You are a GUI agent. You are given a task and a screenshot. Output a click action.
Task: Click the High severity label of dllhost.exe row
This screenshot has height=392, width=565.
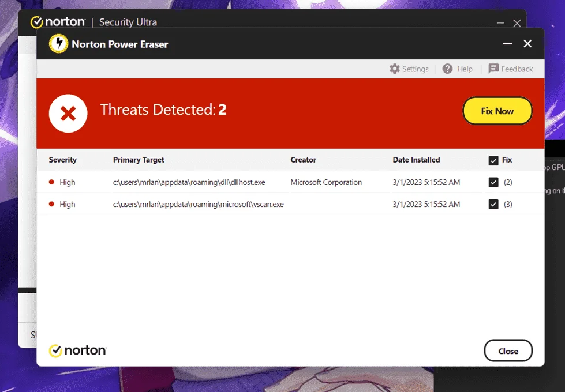(x=68, y=182)
